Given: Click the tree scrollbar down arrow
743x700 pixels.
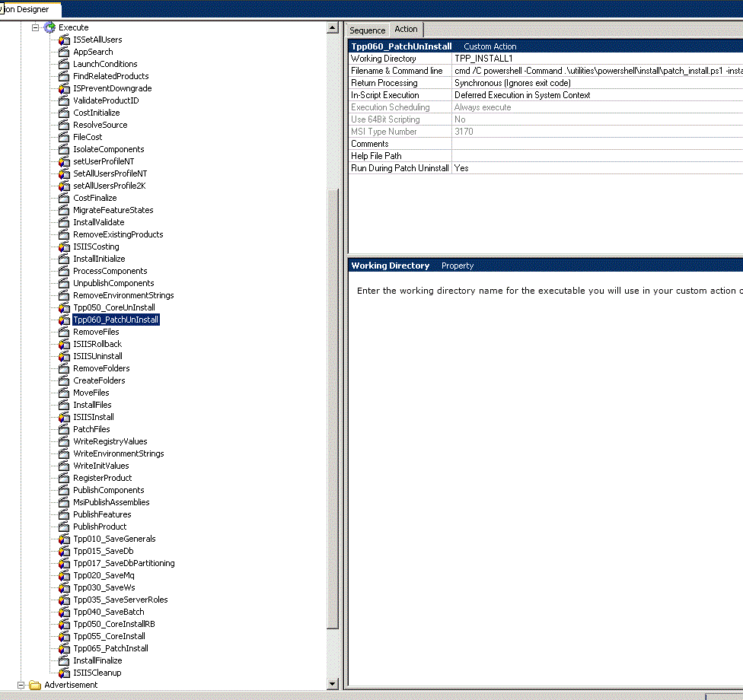Looking at the screenshot, I should [x=332, y=683].
